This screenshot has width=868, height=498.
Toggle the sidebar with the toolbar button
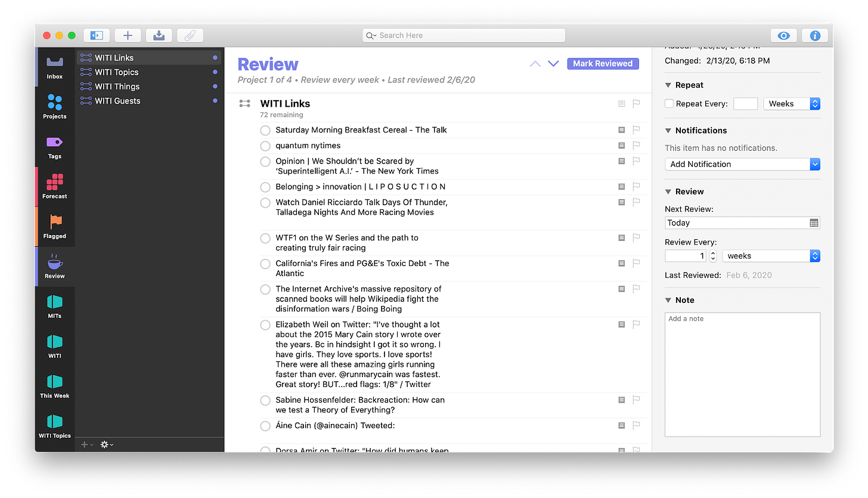pyautogui.click(x=97, y=35)
